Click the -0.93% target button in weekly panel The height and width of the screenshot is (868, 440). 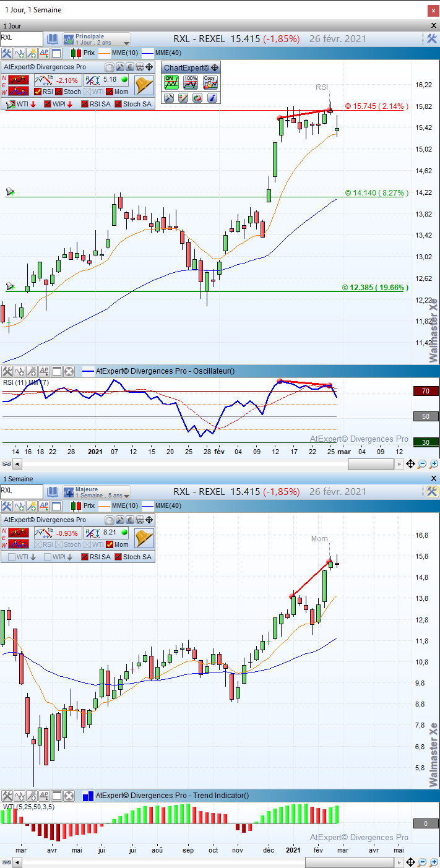tap(57, 533)
